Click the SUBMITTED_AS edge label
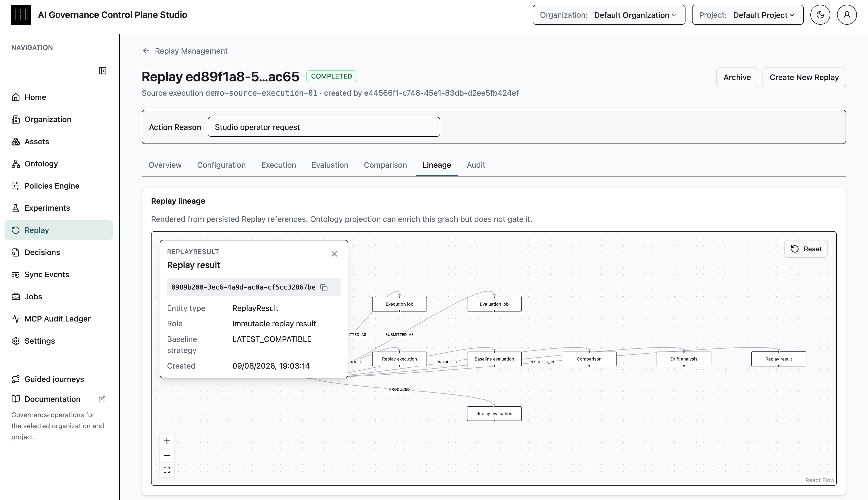The image size is (868, 500). click(399, 335)
